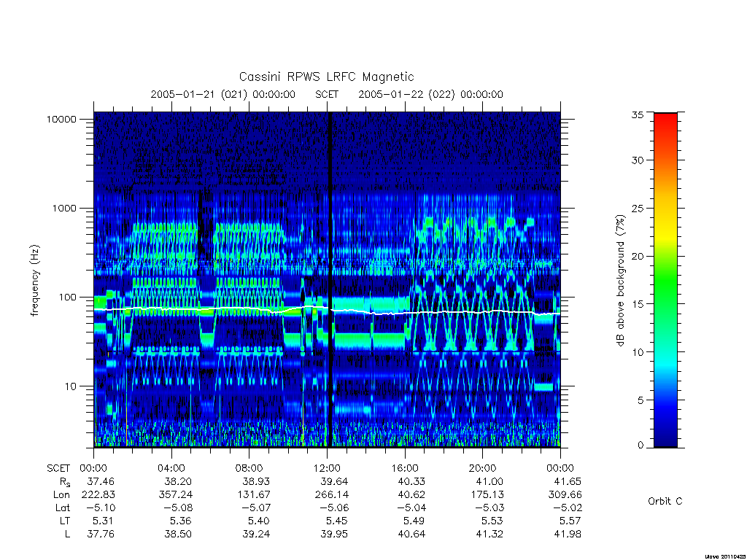The width and height of the screenshot is (747, 560).
Task: Click the "Lat" row label
Action: [63, 507]
